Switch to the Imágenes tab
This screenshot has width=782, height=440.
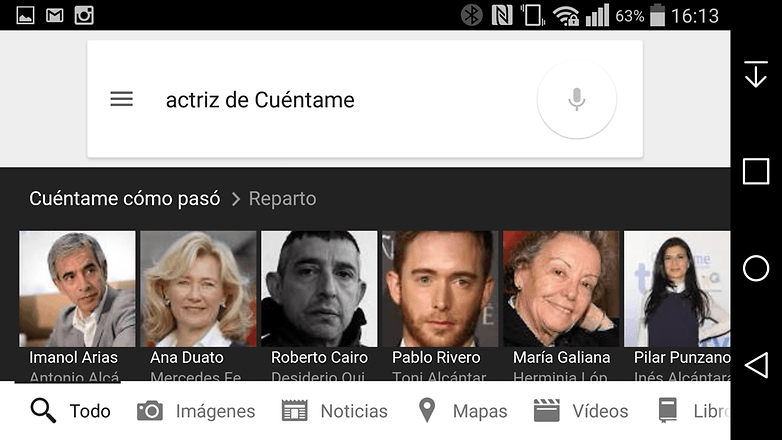tap(196, 411)
